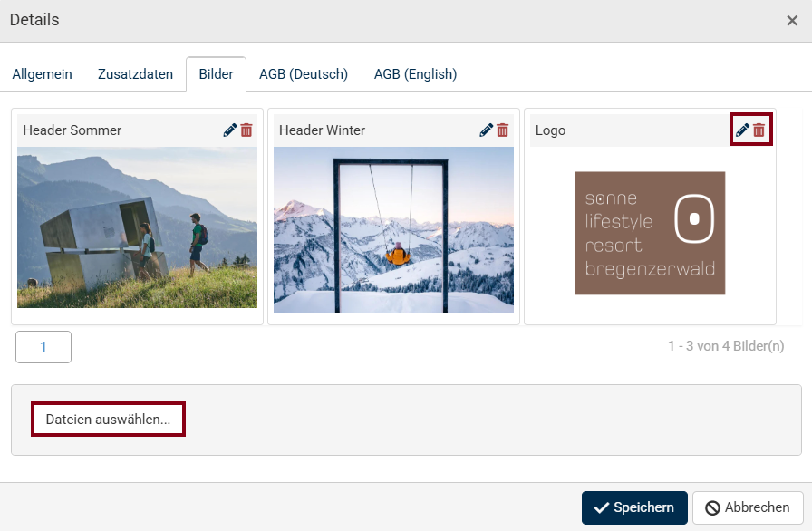Switch to the Allgemein tab
This screenshot has height=531, width=812.
(x=42, y=74)
